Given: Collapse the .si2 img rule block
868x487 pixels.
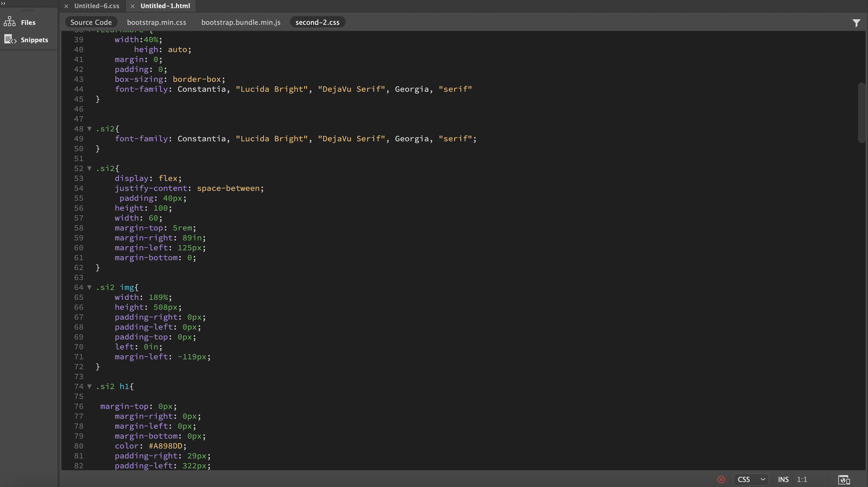Looking at the screenshot, I should pos(90,287).
